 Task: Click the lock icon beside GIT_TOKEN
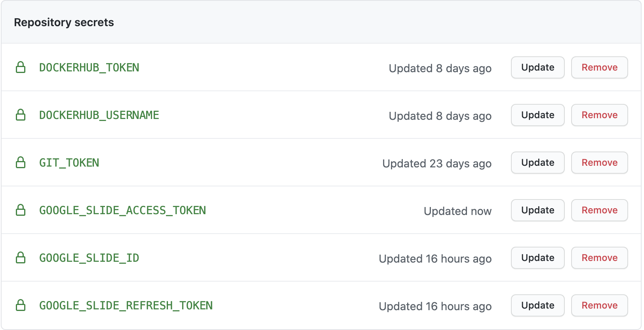pos(21,163)
